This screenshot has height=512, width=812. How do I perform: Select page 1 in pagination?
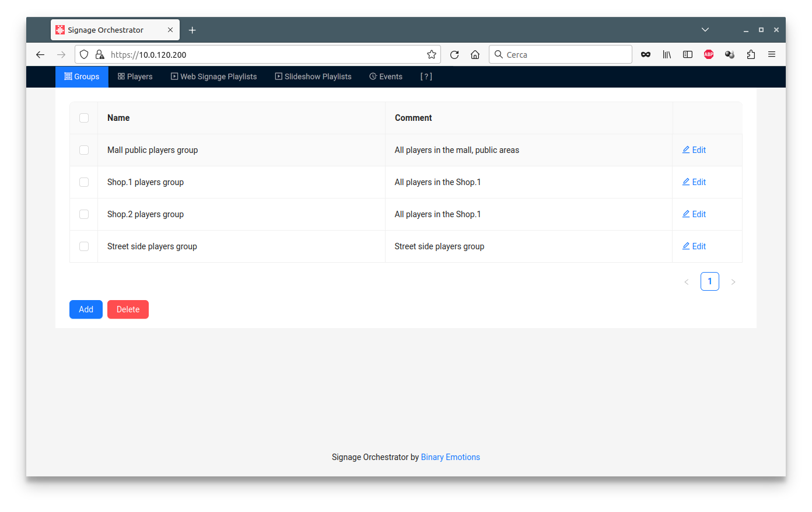(x=710, y=281)
